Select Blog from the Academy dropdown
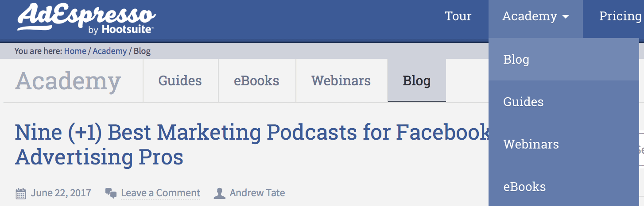The image size is (644, 206). click(x=564, y=59)
